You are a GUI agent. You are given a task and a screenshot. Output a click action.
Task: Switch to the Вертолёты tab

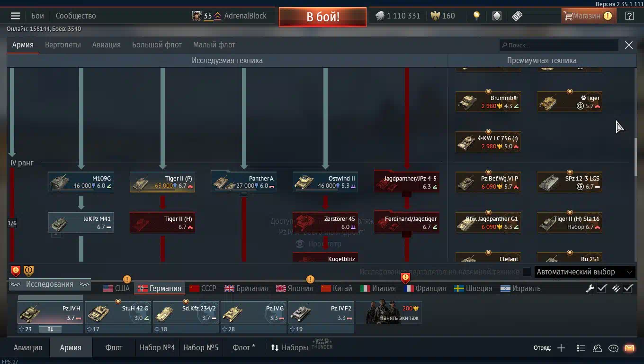click(63, 45)
